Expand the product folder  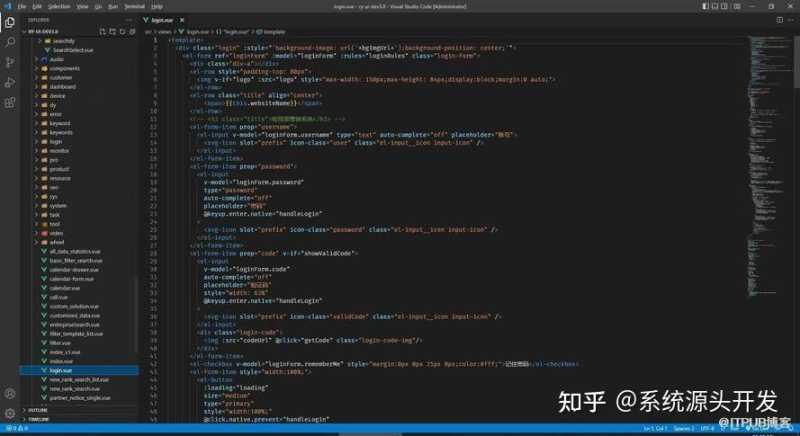pos(59,169)
